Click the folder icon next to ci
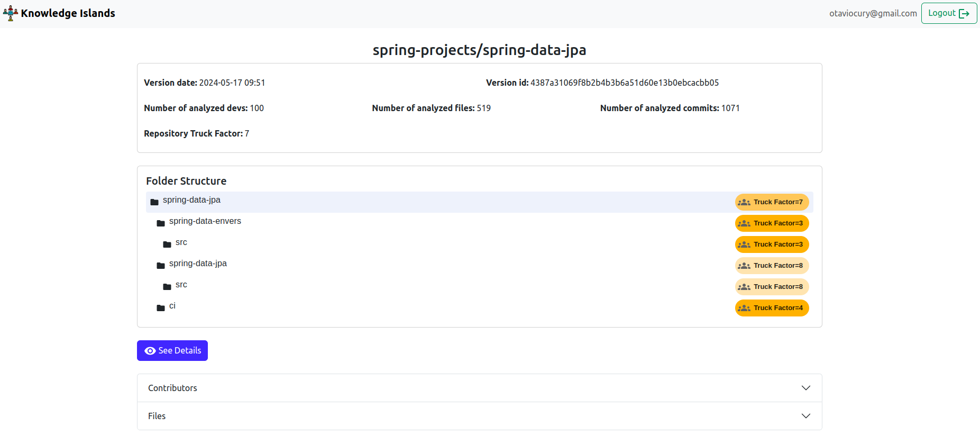This screenshot has height=435, width=980. click(x=161, y=308)
